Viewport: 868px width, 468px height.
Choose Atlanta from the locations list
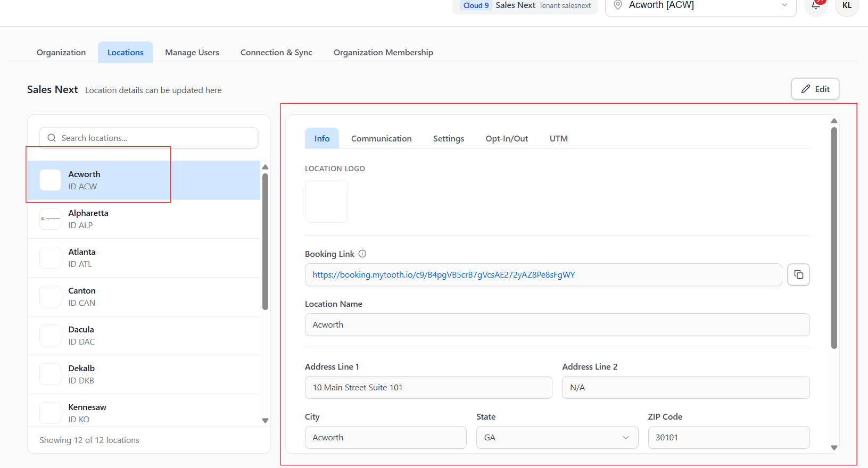point(144,258)
